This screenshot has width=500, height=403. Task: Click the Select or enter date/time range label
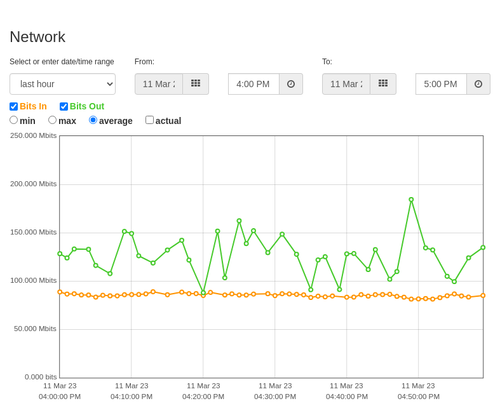(x=62, y=62)
